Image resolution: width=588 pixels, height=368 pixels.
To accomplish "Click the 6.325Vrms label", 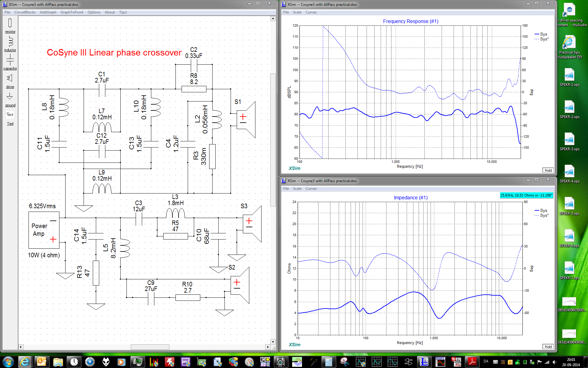I will tap(42, 206).
